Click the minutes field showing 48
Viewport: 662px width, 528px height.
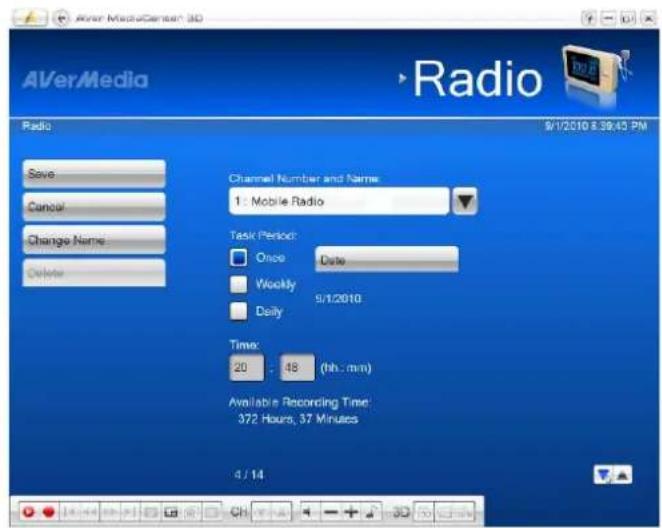pyautogui.click(x=297, y=368)
